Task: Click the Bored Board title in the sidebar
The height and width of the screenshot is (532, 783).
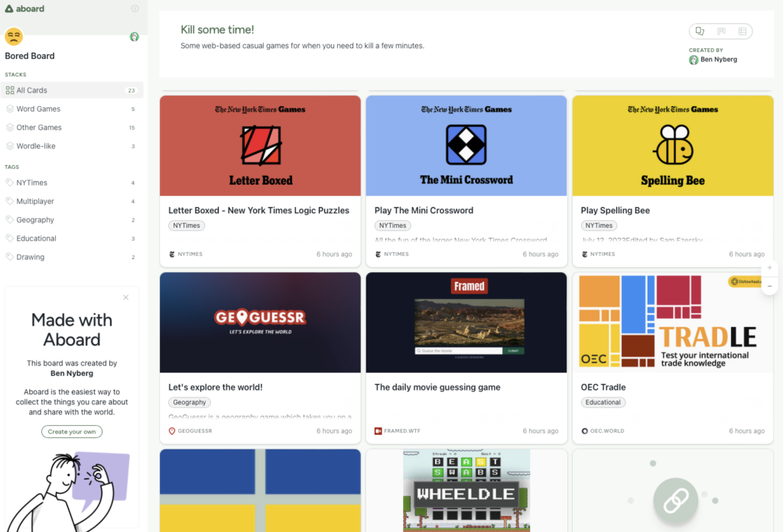Action: (x=30, y=56)
